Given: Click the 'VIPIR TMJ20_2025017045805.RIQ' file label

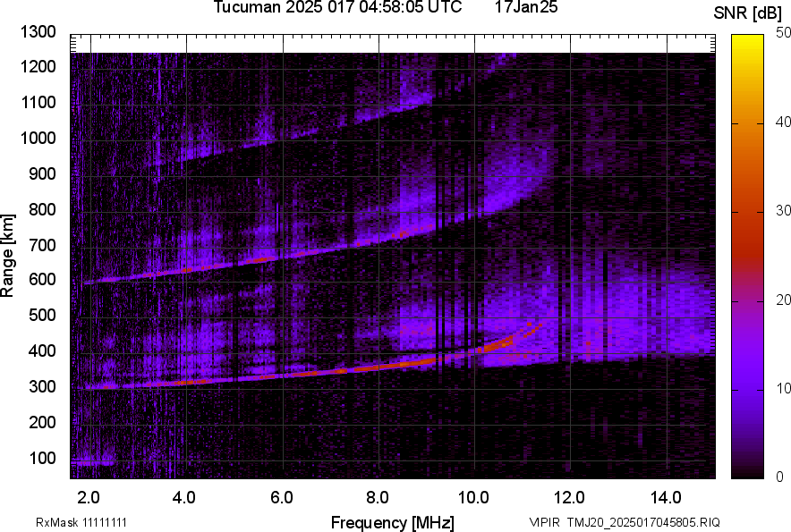Looking at the screenshot, I should tap(625, 522).
